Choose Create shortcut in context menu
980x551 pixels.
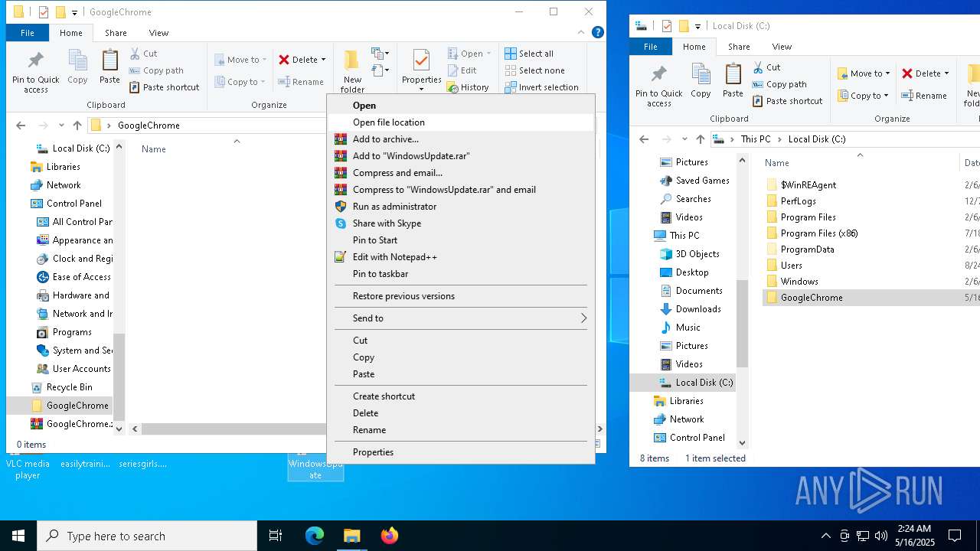point(461,396)
